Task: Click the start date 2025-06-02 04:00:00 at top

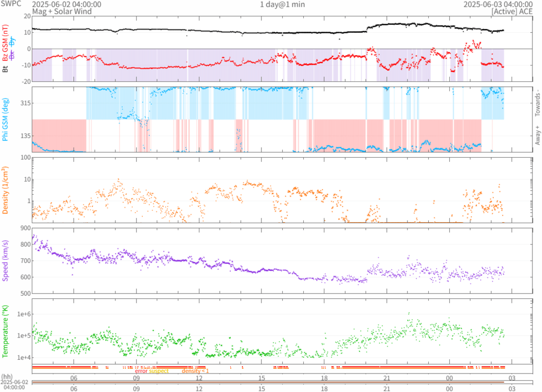Action: click(67, 4)
